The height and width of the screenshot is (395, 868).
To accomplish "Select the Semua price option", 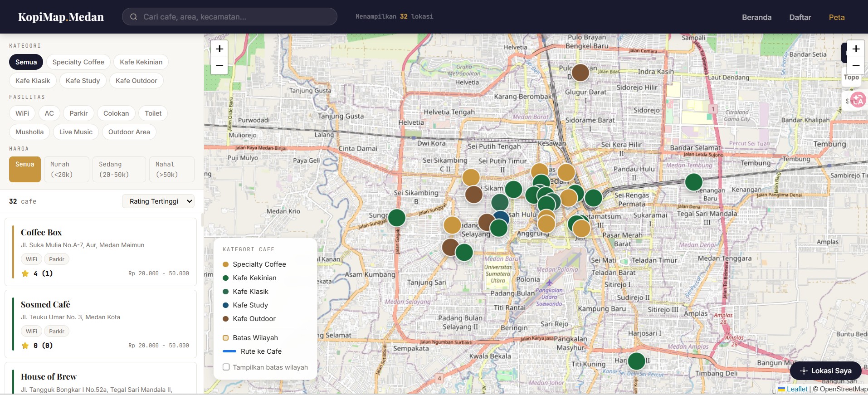I will point(25,169).
